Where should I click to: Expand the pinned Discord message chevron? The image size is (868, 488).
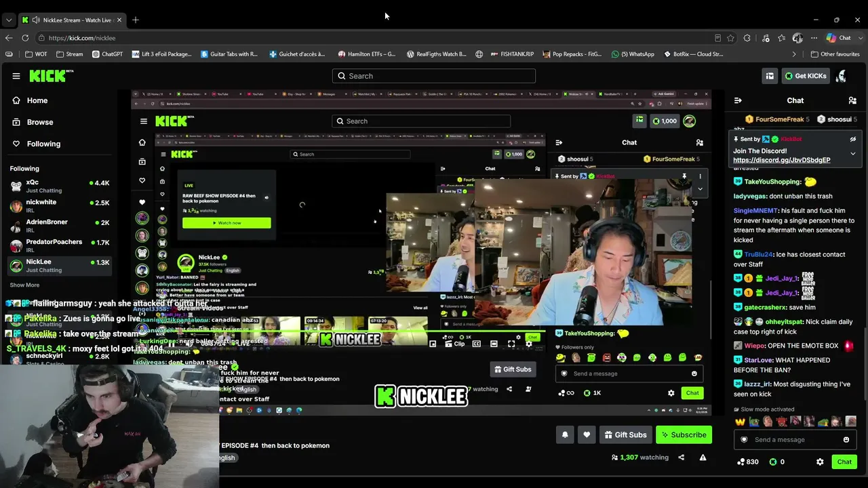point(852,154)
